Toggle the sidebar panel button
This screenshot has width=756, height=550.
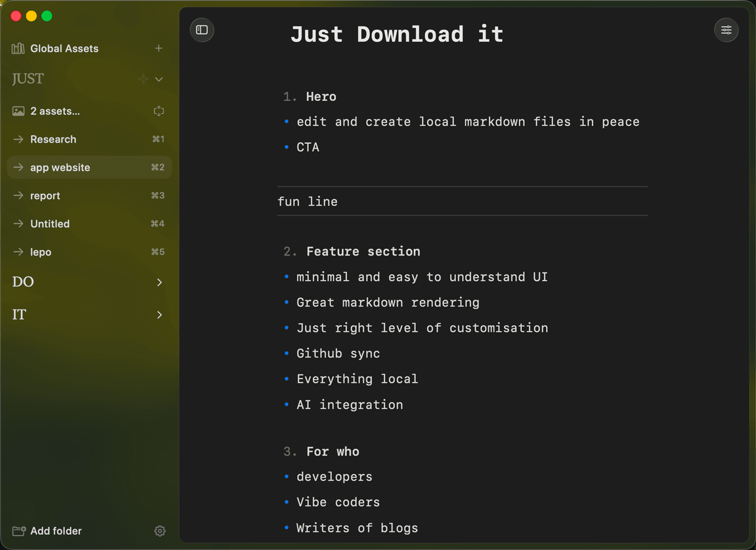202,30
